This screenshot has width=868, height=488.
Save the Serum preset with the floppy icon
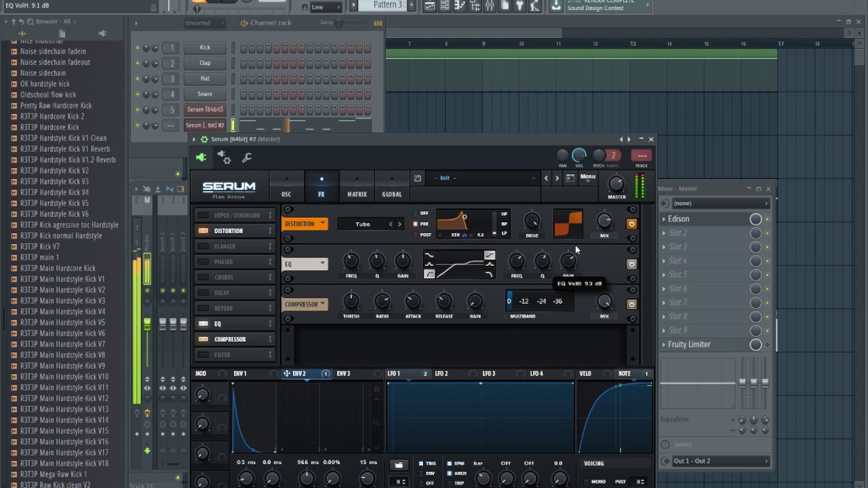[417, 178]
